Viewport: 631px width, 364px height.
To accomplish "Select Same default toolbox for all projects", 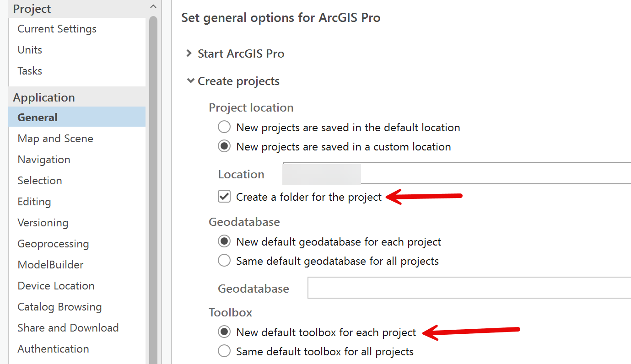I will [x=224, y=351].
